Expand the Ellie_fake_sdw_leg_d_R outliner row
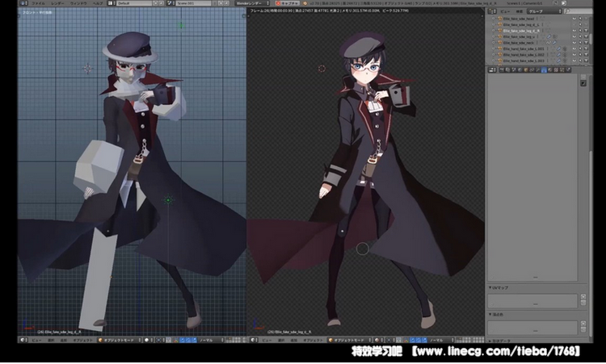 [494, 31]
